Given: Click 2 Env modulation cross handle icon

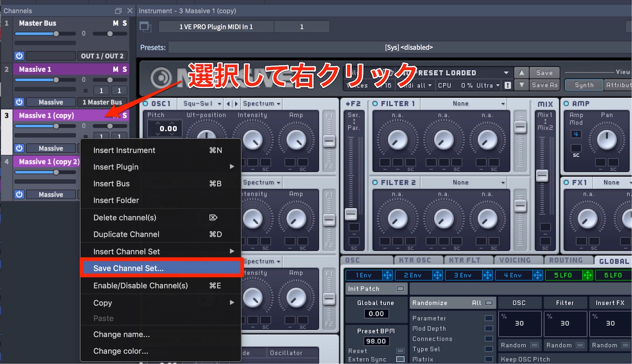Looking at the screenshot, I should [438, 275].
